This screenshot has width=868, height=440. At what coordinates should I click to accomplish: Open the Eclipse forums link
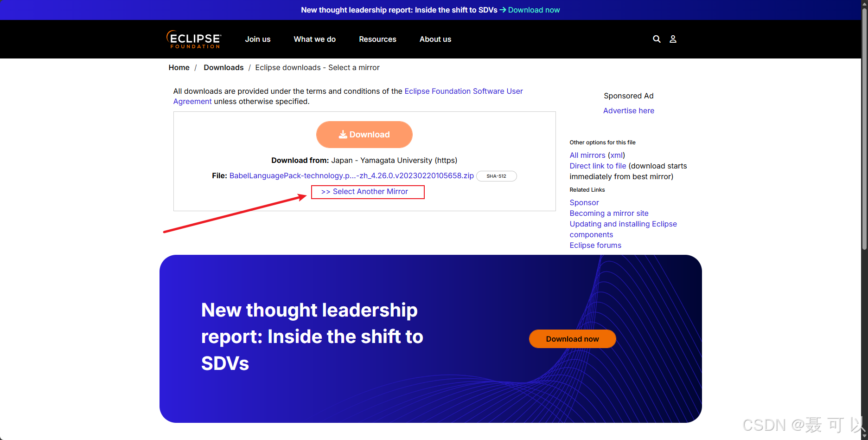tap(595, 246)
